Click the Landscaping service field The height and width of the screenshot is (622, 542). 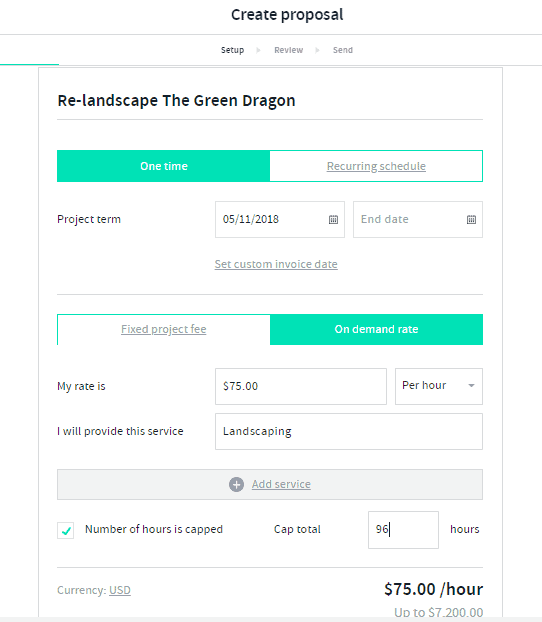click(x=349, y=432)
